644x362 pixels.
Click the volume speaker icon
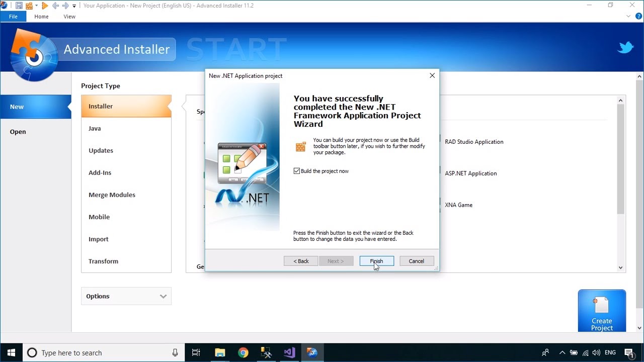coord(596,352)
